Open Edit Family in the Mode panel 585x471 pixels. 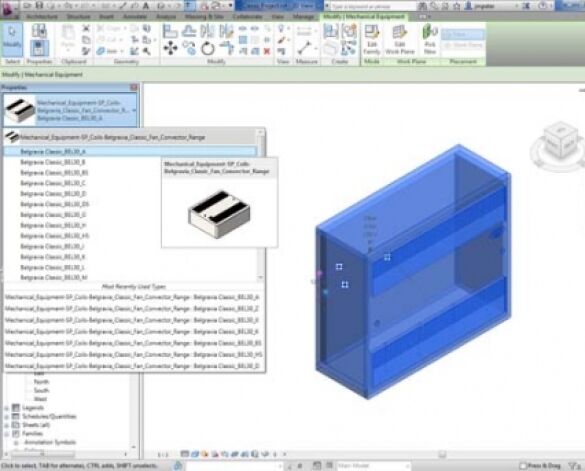[x=372, y=40]
